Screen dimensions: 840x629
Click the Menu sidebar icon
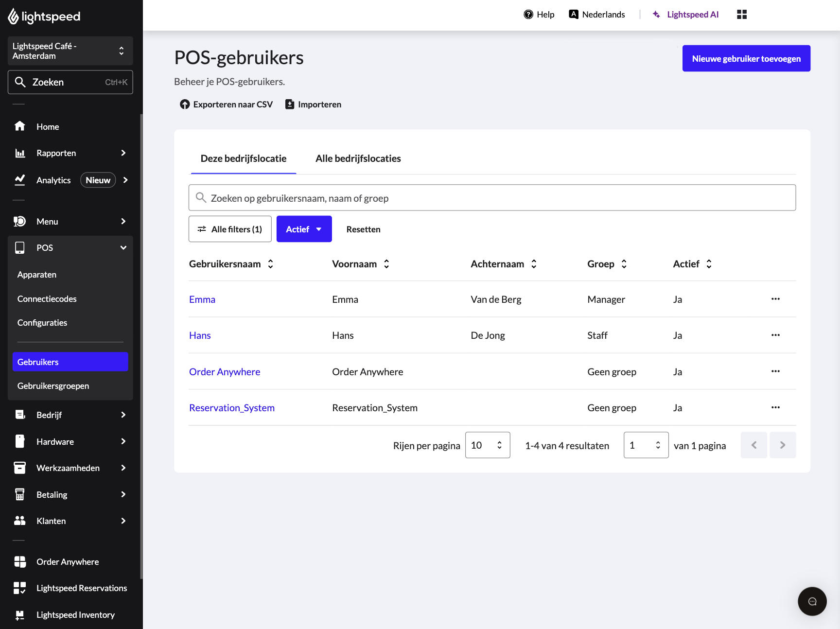[x=20, y=221]
